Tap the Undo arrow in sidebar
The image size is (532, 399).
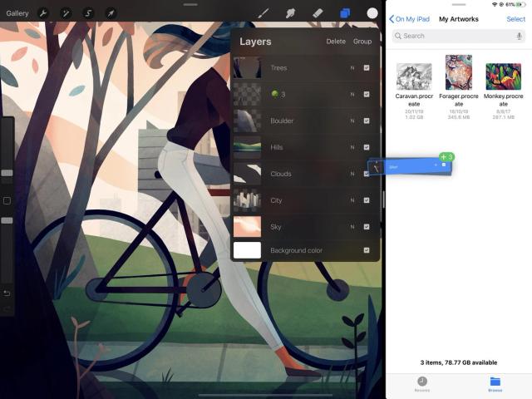[x=7, y=293]
